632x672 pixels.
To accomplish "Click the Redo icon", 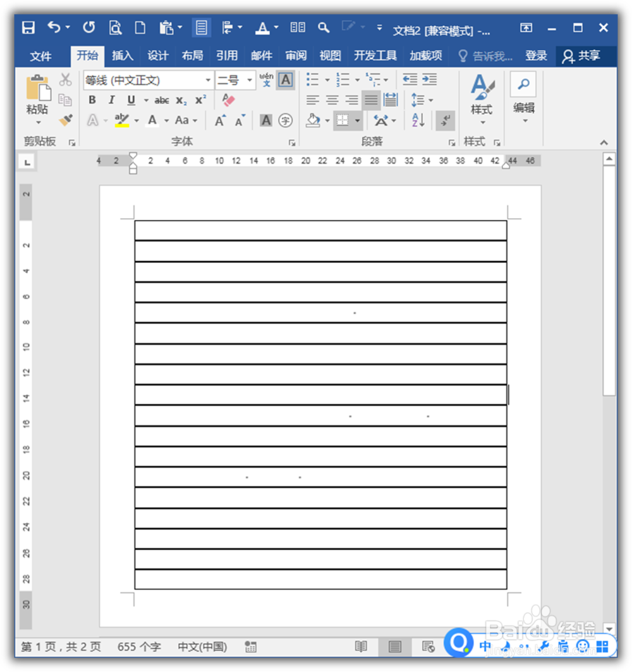I will (x=88, y=28).
